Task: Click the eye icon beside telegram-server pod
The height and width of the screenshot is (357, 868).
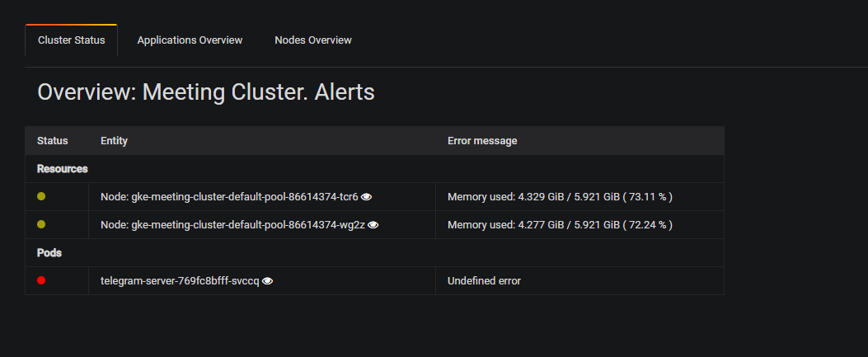Action: click(267, 281)
